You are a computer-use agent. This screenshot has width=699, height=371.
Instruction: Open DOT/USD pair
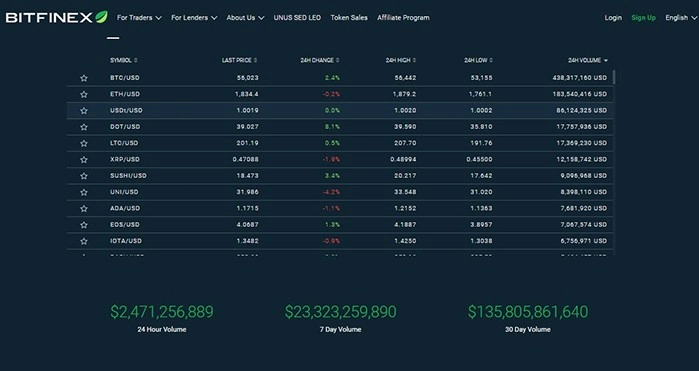[125, 127]
